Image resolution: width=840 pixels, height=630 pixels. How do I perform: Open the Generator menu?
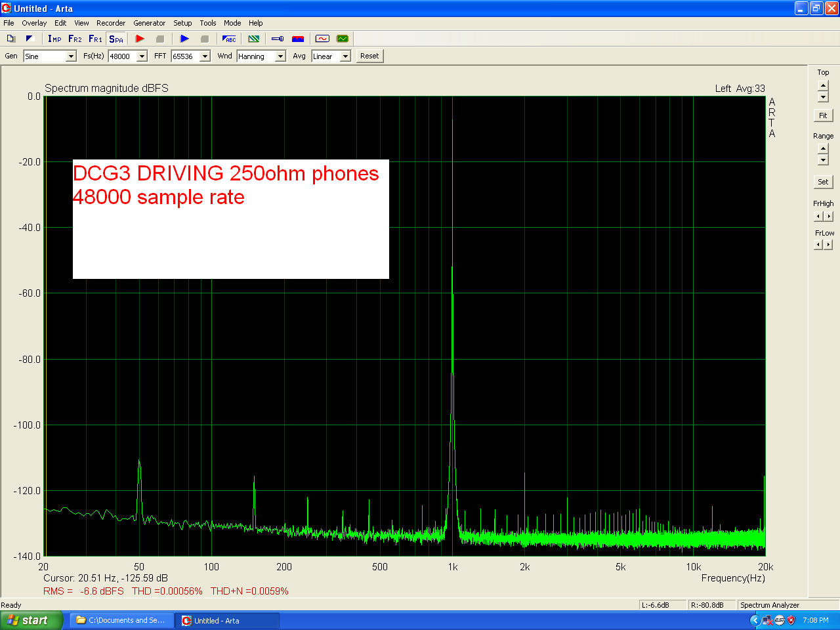point(150,23)
